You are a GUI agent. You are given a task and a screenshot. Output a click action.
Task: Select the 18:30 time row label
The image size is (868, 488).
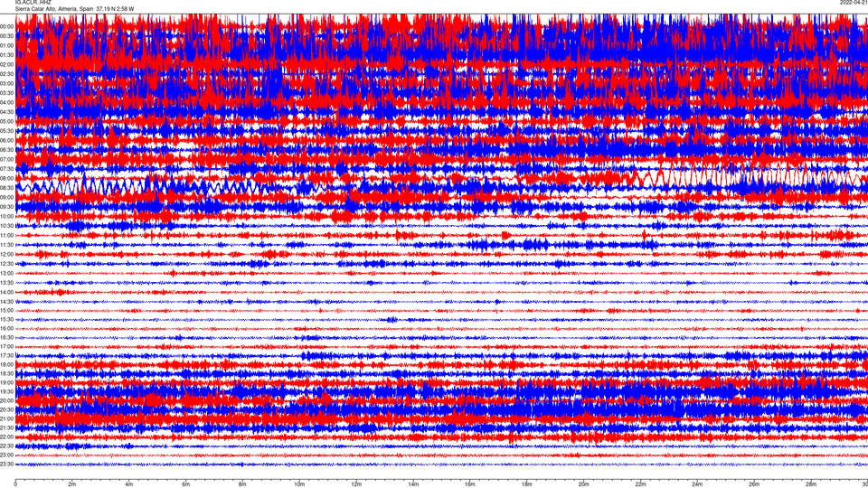(x=6, y=373)
